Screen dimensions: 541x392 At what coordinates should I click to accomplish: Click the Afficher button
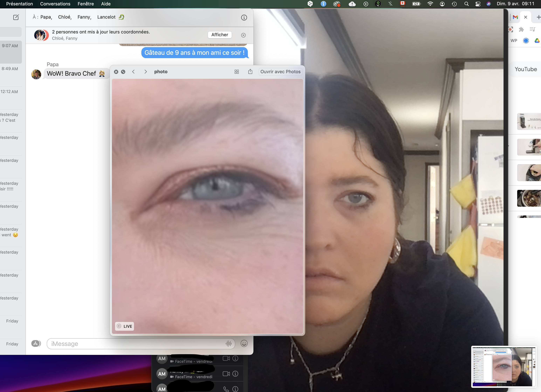[219, 35]
